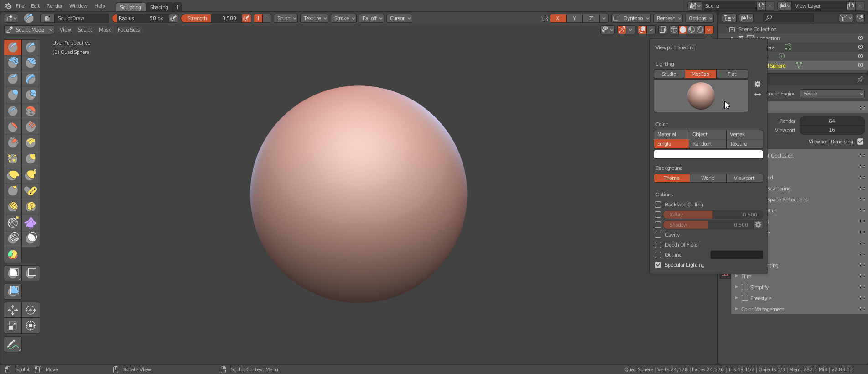Screen dimensions: 868x374
Task: Set lighting to Flat
Action: [x=732, y=74]
